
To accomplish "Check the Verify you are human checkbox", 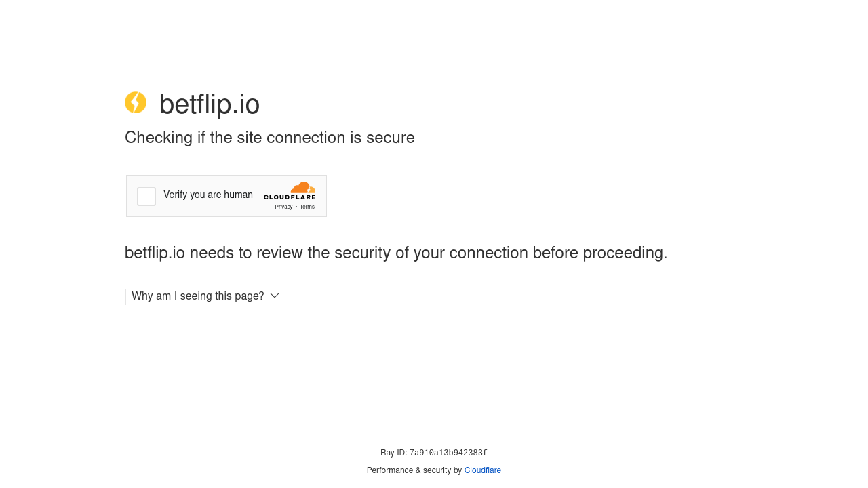I will click(x=146, y=197).
